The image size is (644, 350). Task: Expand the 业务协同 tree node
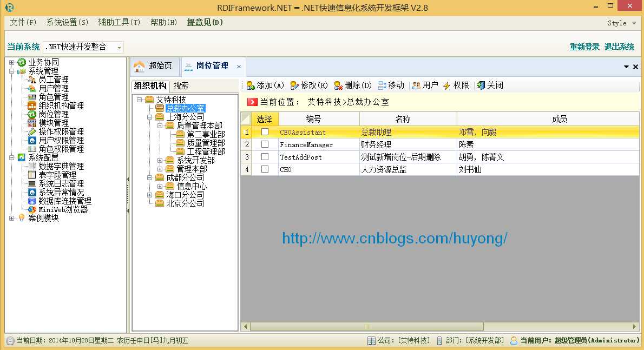pos(11,62)
